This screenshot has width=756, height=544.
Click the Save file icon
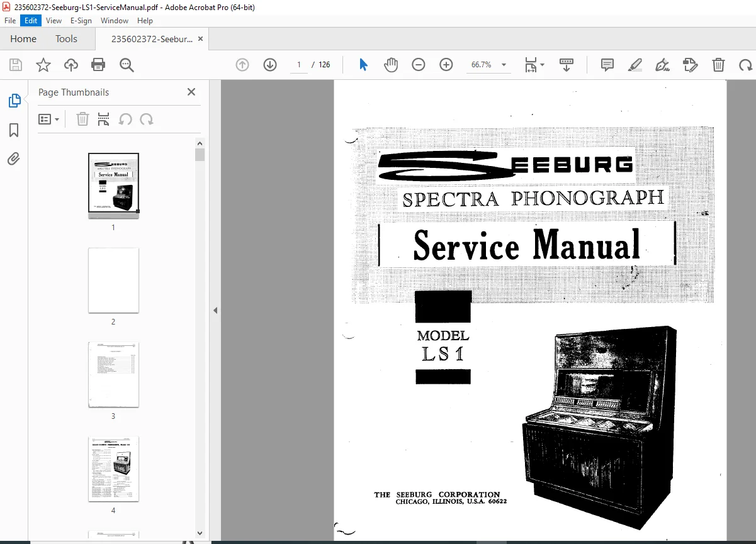point(16,65)
